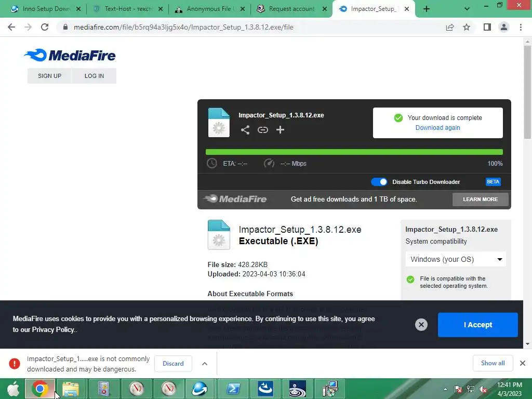The height and width of the screenshot is (399, 532).
Task: Show hidden system tray icons
Action: [445, 390]
